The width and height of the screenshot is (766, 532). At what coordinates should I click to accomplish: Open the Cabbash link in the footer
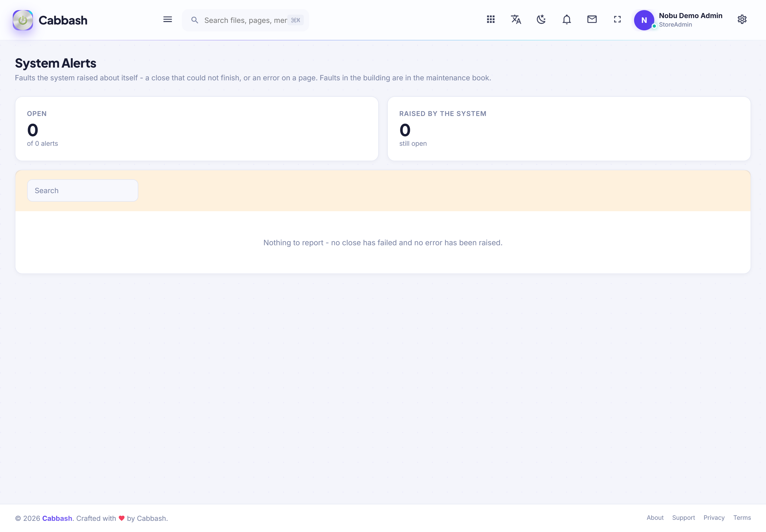pos(57,518)
